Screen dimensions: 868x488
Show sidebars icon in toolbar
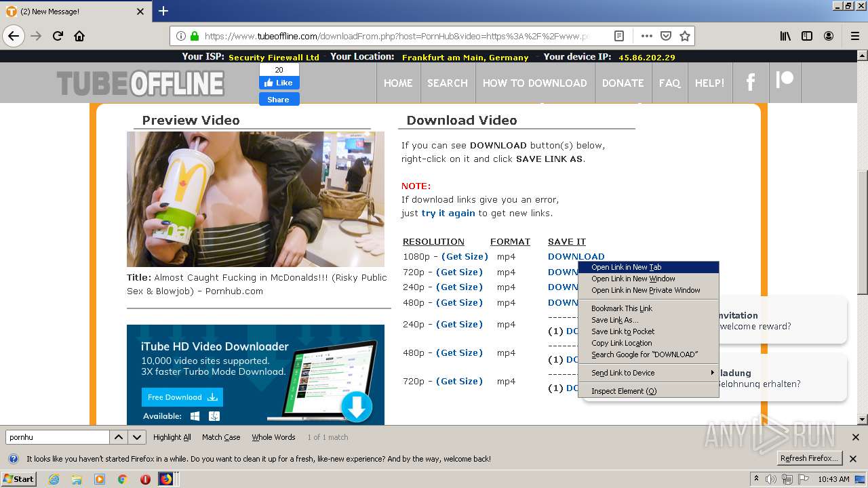(807, 36)
